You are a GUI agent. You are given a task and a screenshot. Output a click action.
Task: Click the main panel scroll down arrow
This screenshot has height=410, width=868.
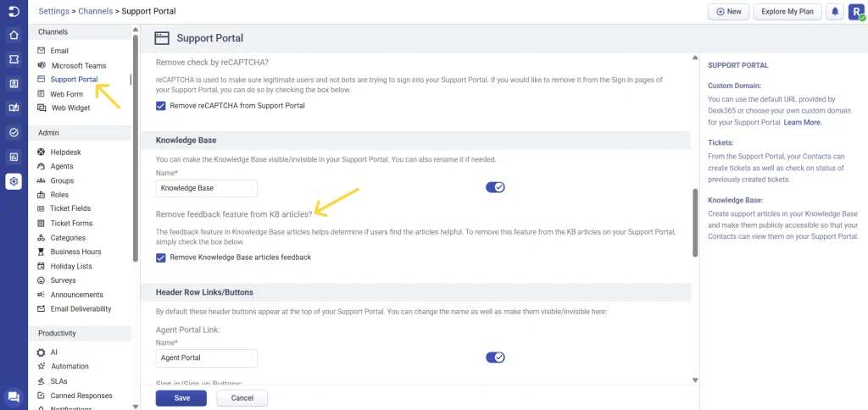[x=695, y=380]
